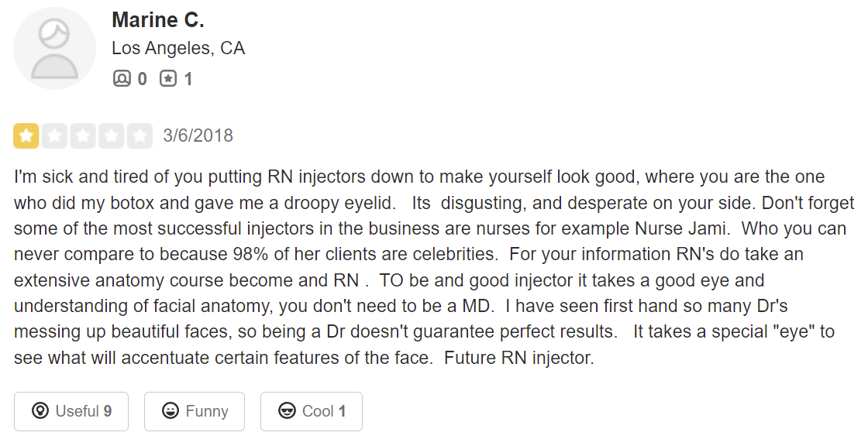Click the friends count icon
Screen dimensions: 868x446
click(122, 79)
